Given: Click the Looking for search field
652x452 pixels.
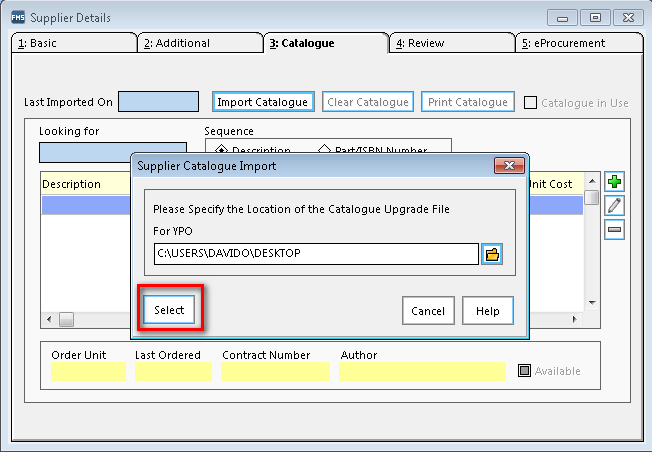Looking at the screenshot, I should [113, 152].
